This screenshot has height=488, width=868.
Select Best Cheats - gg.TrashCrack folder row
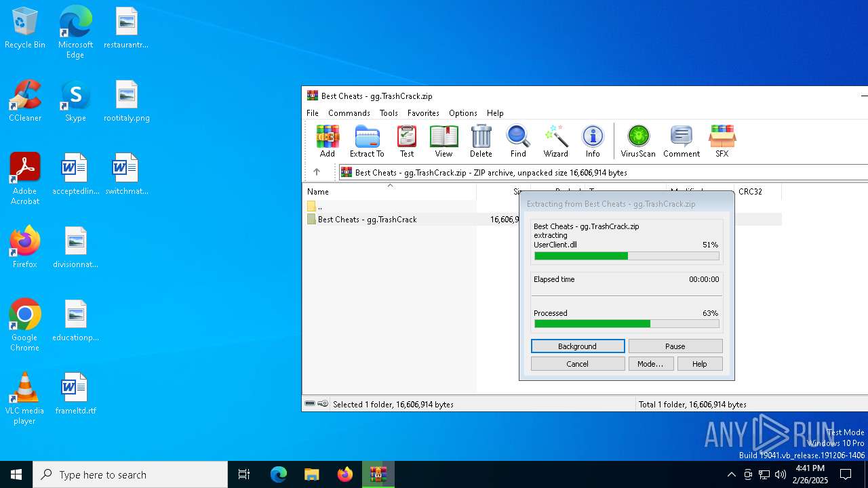[542, 220]
